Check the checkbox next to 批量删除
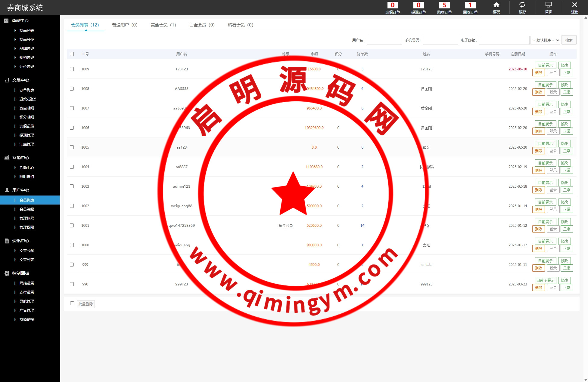The width and height of the screenshot is (588, 382). click(x=72, y=303)
